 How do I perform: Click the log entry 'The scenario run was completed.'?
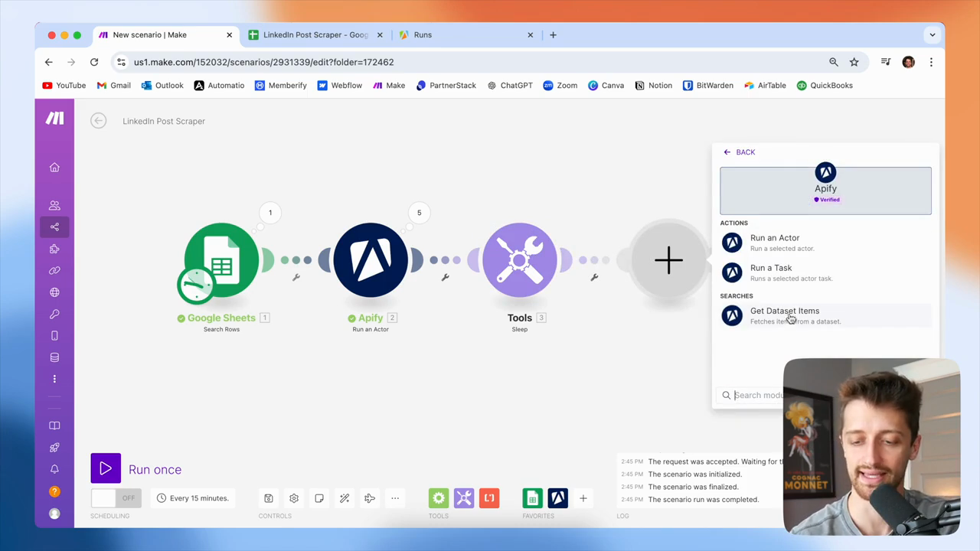pos(703,500)
